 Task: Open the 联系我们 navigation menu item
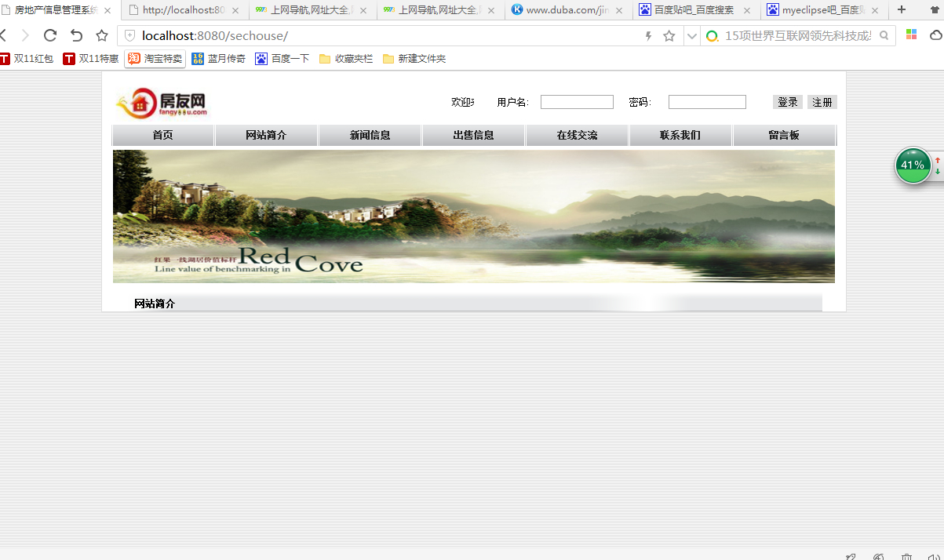pos(680,136)
